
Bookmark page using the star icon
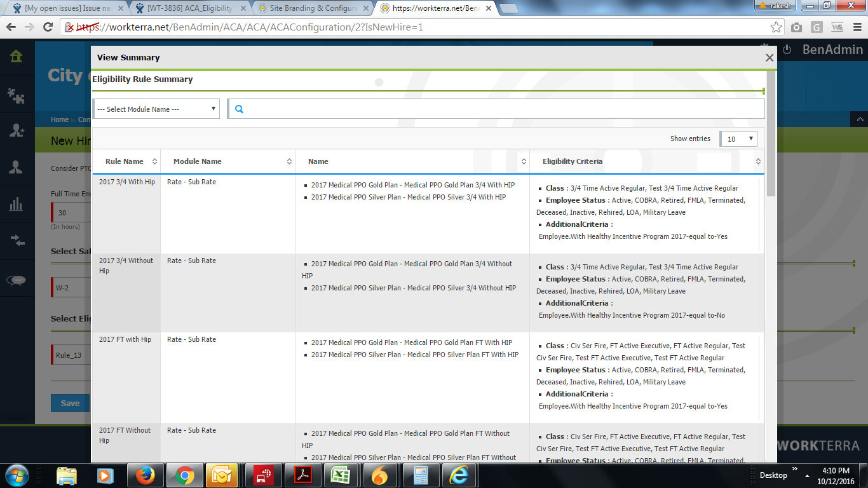[776, 27]
